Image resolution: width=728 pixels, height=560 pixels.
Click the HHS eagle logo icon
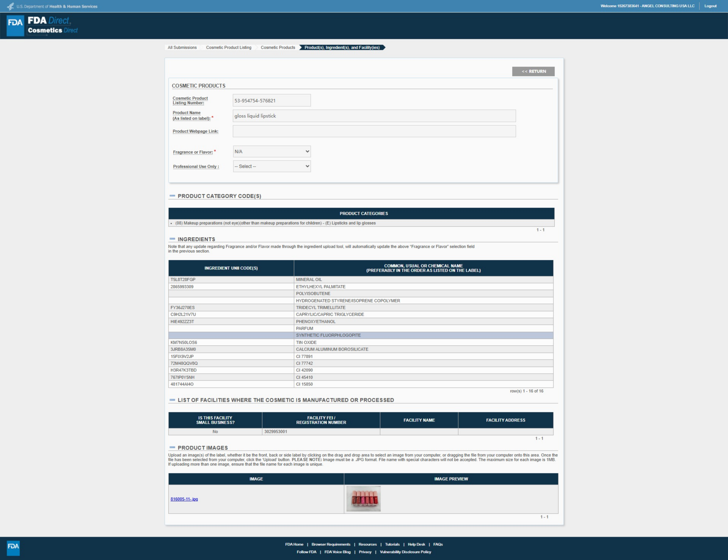pyautogui.click(x=11, y=6)
